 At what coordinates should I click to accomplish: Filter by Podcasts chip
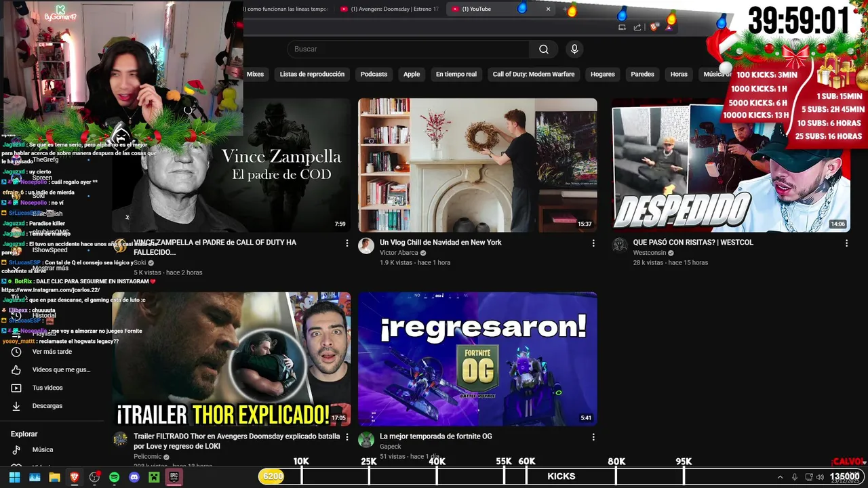(x=374, y=74)
